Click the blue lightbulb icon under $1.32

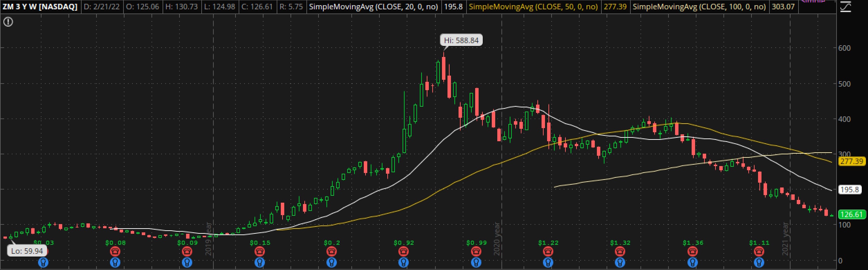point(620,263)
